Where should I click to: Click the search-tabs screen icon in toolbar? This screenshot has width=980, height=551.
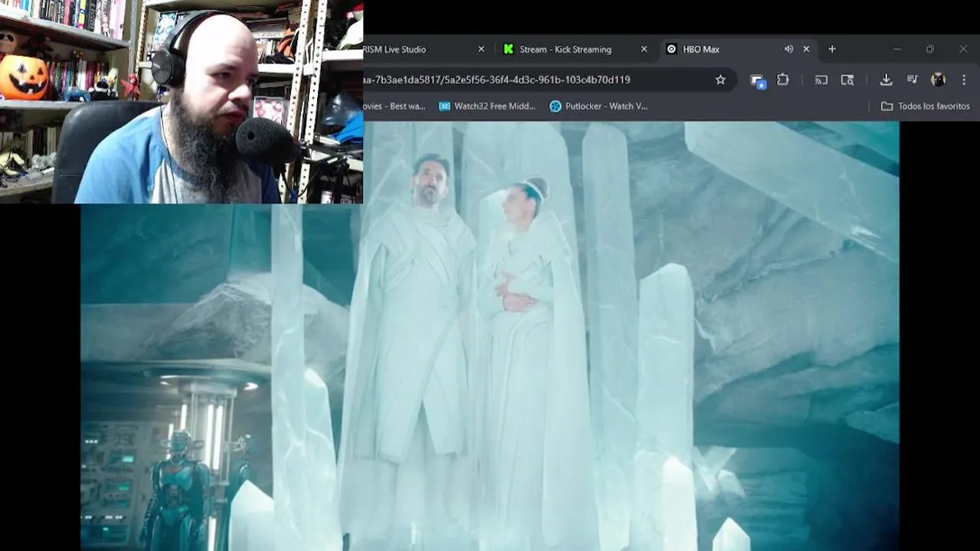pyautogui.click(x=848, y=80)
